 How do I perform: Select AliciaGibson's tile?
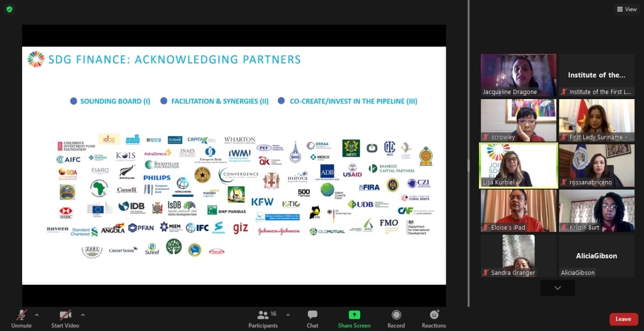597,256
